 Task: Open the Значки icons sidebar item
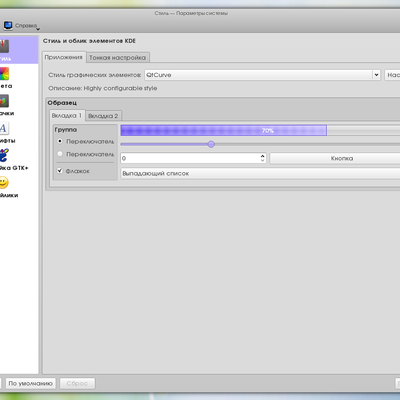coord(4,101)
